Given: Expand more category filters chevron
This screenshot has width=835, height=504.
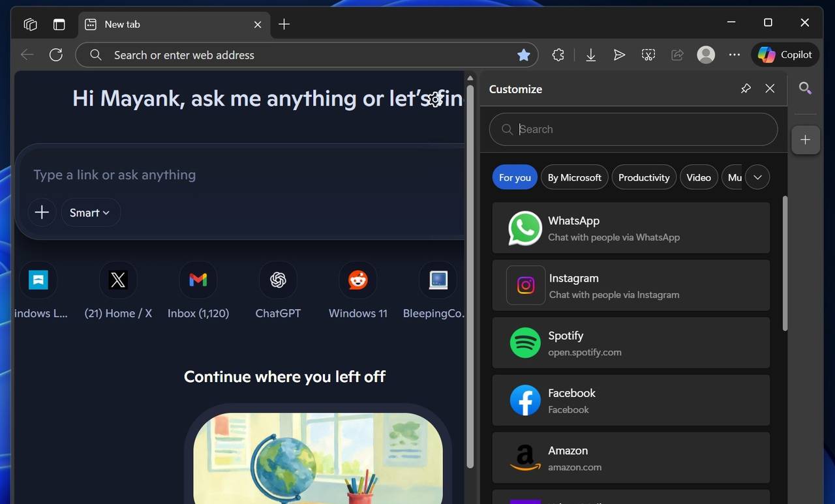Looking at the screenshot, I should click(757, 177).
